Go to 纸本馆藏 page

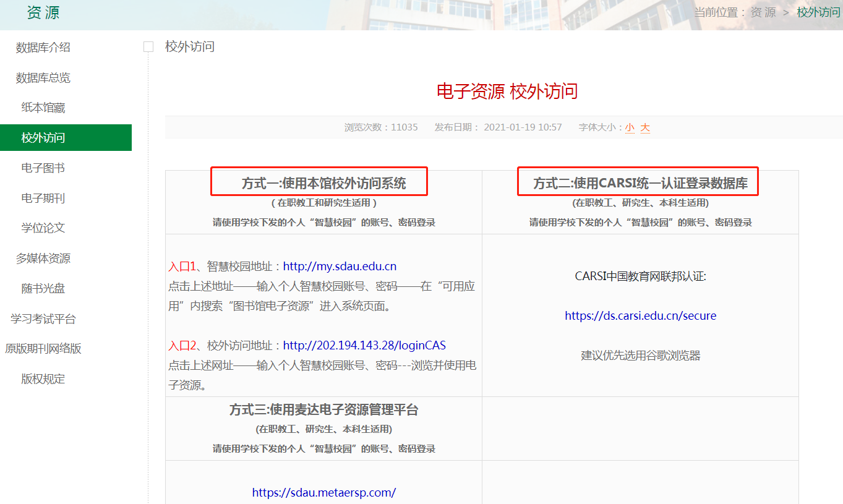point(43,108)
